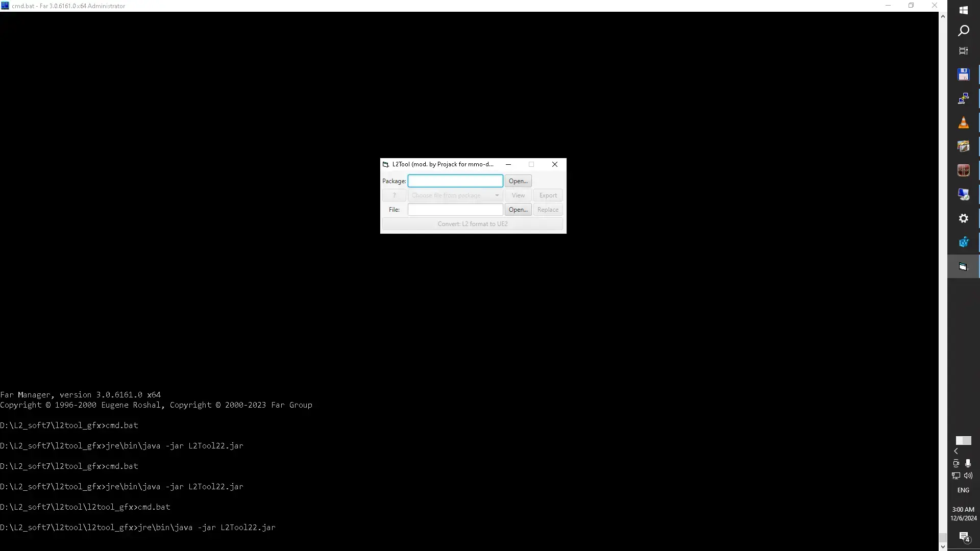
Task: Minimize the L2Tool window
Action: tap(508, 164)
